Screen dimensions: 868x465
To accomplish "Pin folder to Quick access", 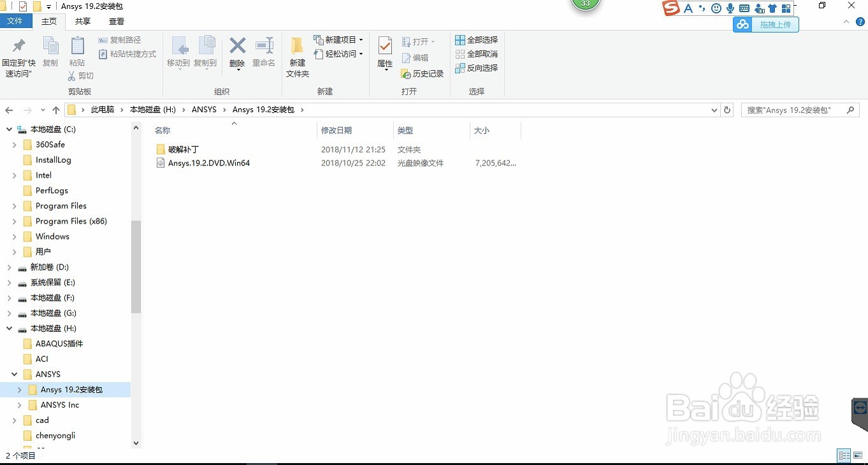I will click(x=18, y=57).
